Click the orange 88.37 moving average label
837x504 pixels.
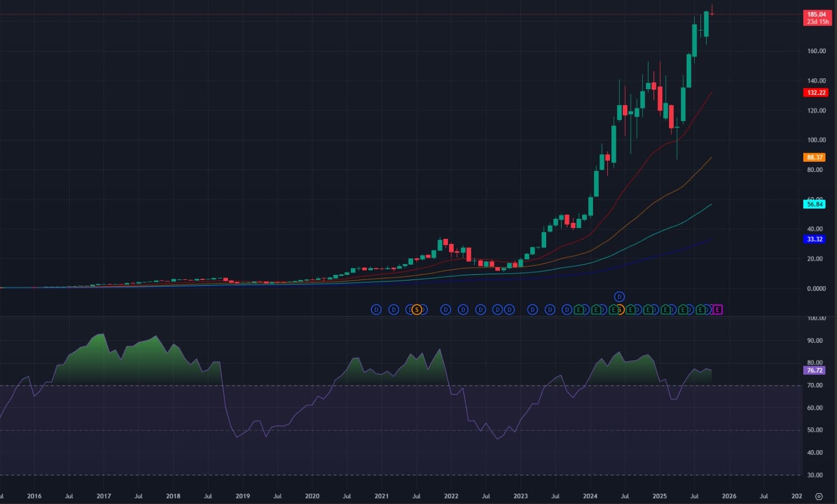coord(815,157)
